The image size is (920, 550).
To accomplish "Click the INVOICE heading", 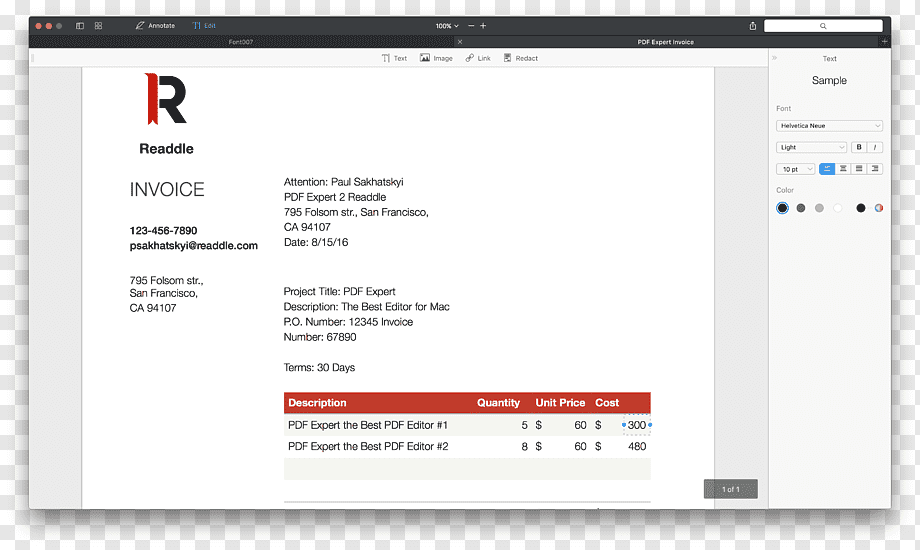I will (167, 190).
